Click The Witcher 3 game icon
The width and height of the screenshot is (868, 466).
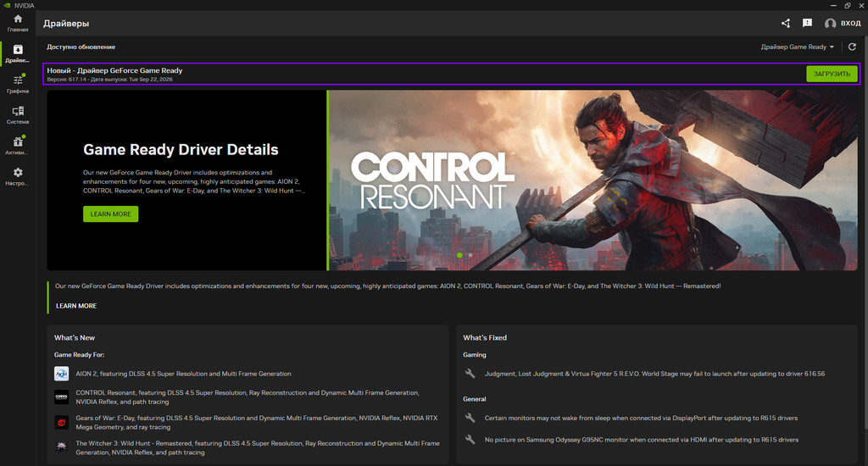point(61,447)
